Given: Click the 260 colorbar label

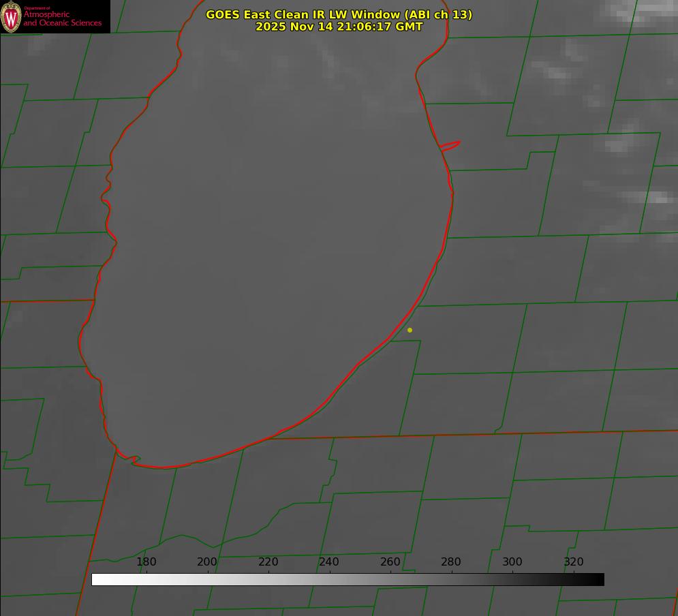Looking at the screenshot, I should (x=390, y=561).
